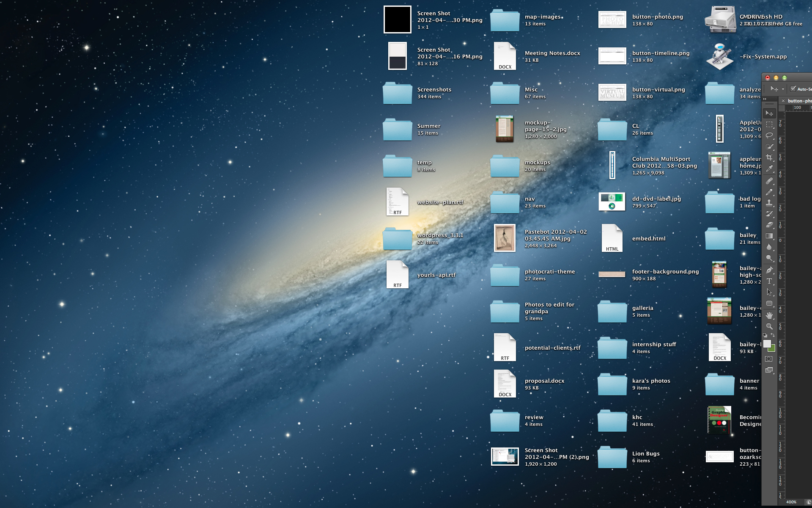Toggle the Auto-Select checkbox
The image size is (812, 508).
[793, 89]
